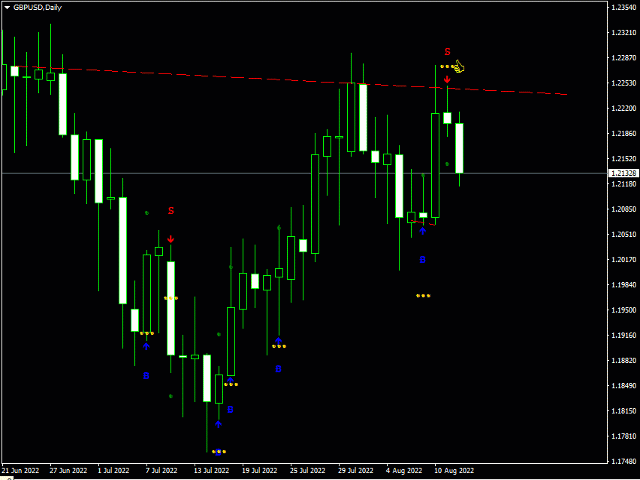Click the 1.23340 level on the price axis

[623, 7]
